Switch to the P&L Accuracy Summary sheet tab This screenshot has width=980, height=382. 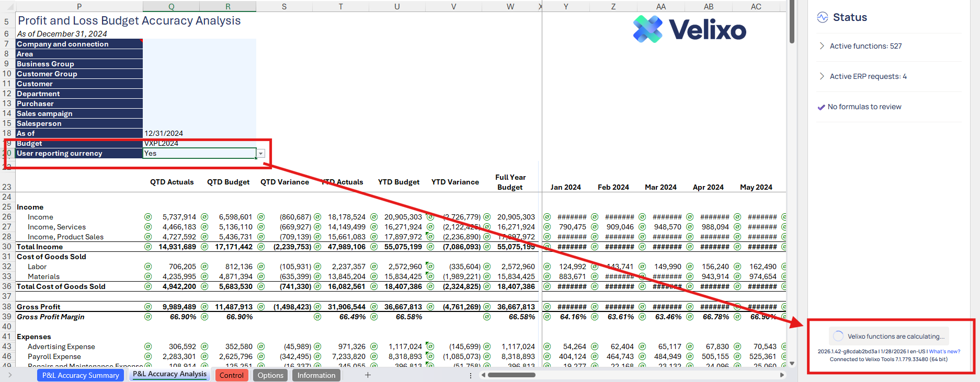coord(81,375)
